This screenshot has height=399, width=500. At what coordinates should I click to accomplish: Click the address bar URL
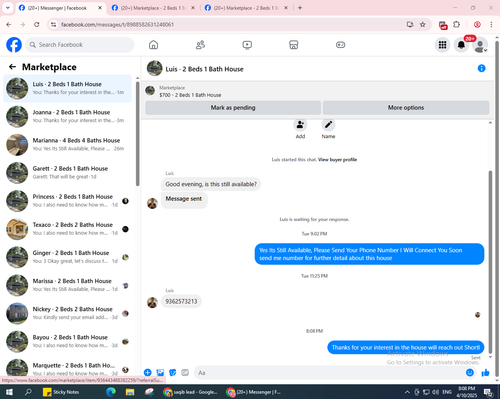[117, 24]
